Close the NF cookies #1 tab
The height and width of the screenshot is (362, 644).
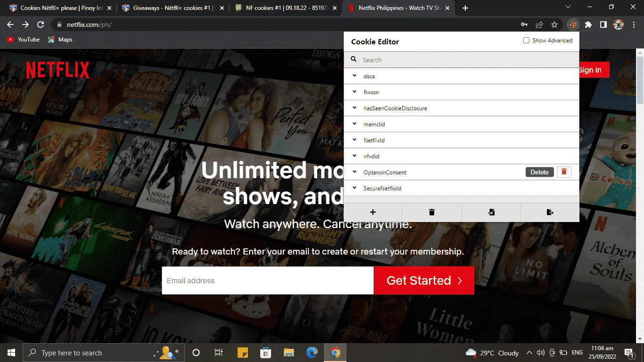coord(334,8)
